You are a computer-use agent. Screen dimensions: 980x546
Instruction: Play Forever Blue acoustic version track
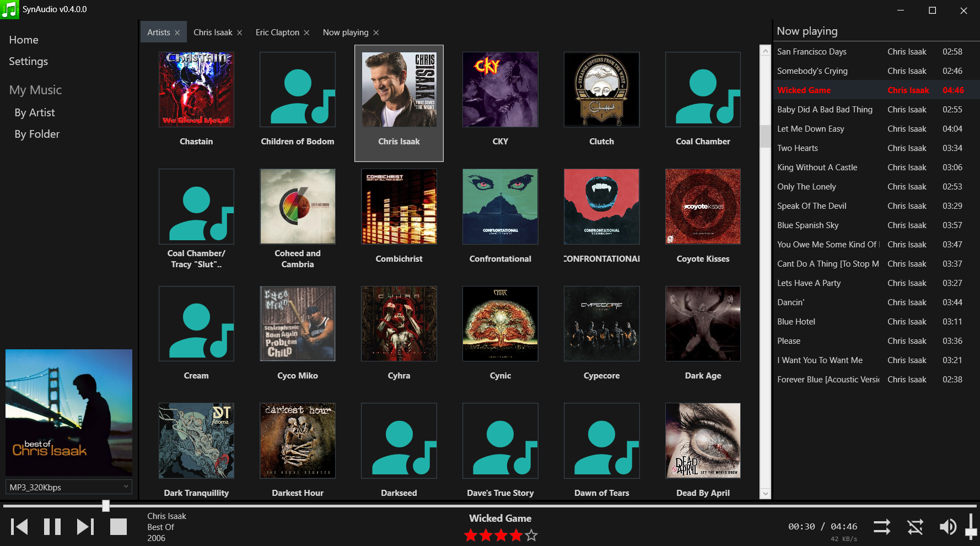click(x=876, y=380)
